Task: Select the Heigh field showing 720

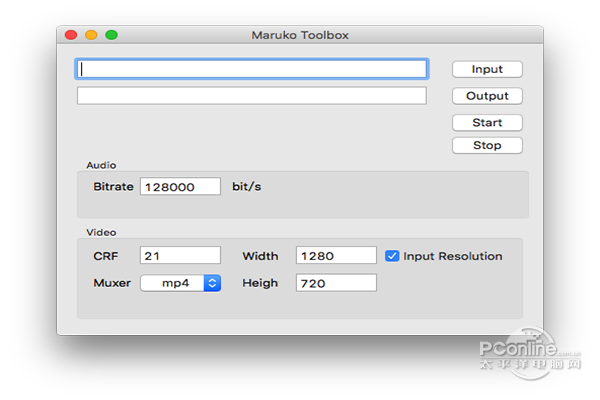Action: (x=336, y=283)
